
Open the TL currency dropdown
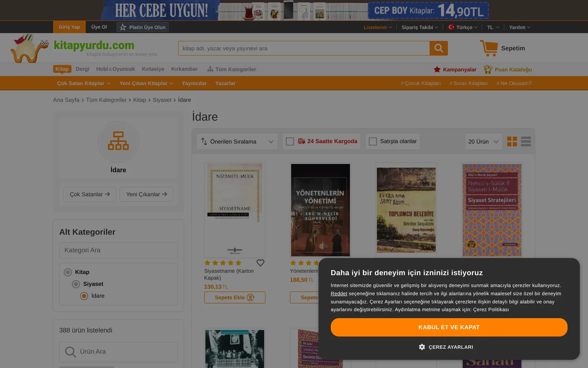[x=493, y=27]
